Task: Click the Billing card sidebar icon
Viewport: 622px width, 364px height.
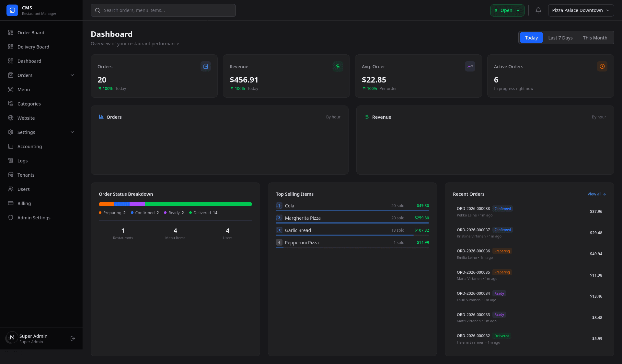Action: pos(11,203)
